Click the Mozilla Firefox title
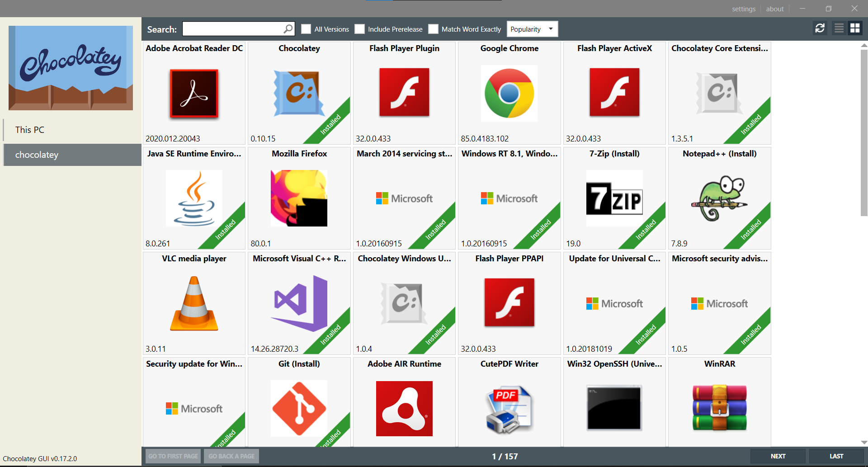This screenshot has width=868, height=467. click(x=299, y=154)
